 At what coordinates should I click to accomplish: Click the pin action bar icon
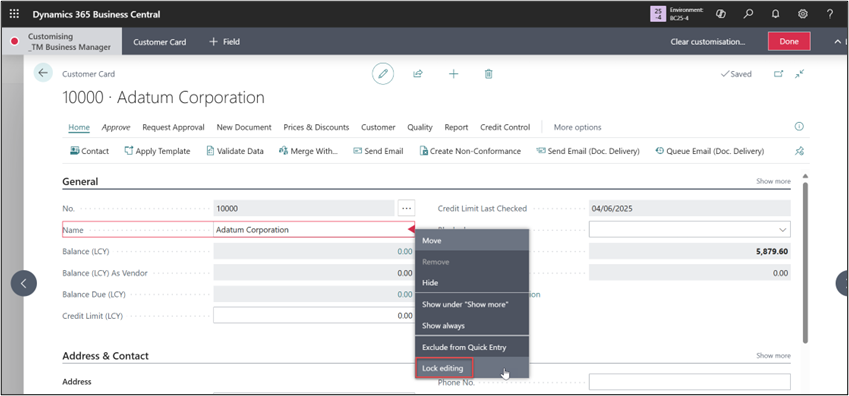799,151
